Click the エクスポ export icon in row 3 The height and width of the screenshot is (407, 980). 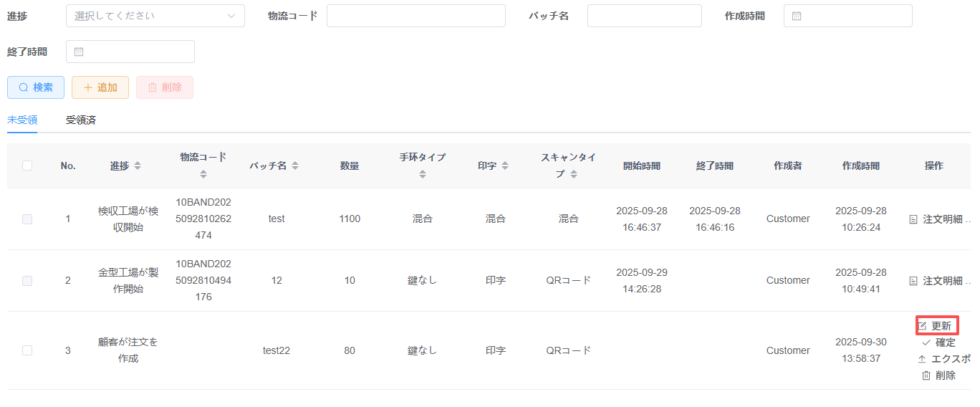(922, 359)
